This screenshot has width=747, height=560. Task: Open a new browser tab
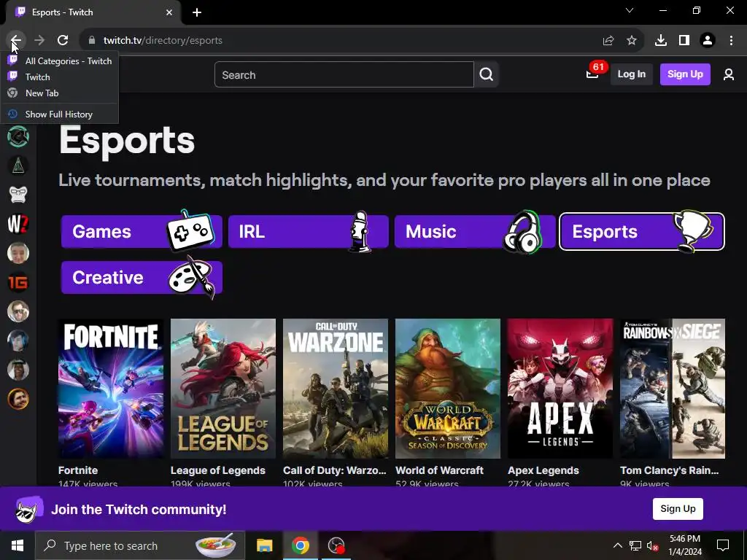(x=197, y=12)
